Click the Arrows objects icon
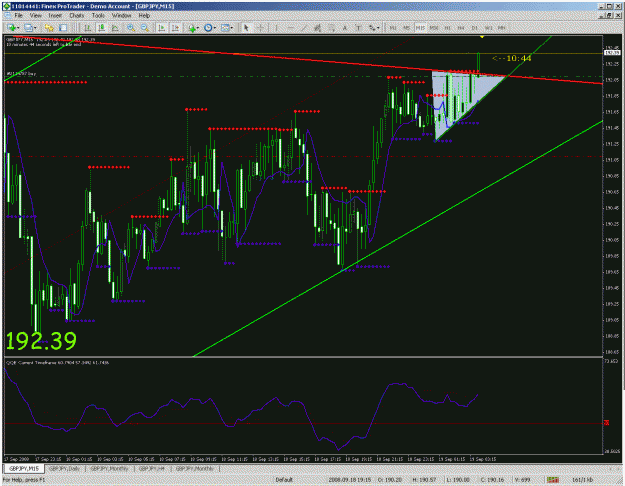Screen dimensions: 625x486 (371, 28)
